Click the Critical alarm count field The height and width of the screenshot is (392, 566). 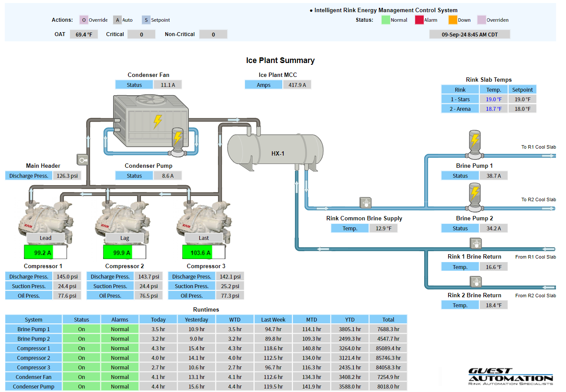tap(141, 34)
